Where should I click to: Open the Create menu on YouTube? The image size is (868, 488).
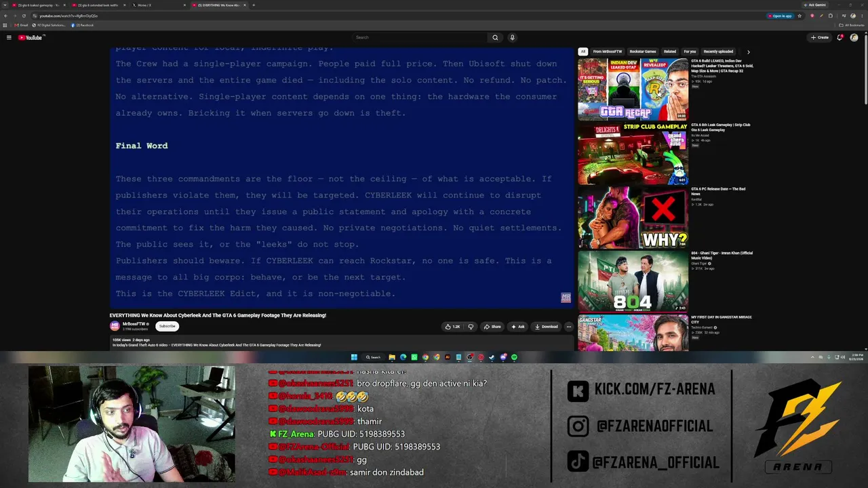(x=820, y=37)
